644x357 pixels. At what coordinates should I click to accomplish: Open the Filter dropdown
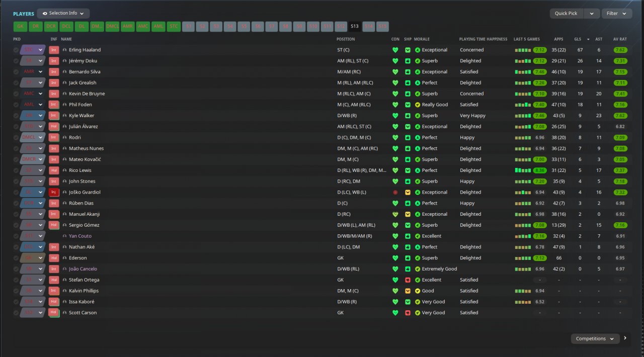click(x=617, y=14)
